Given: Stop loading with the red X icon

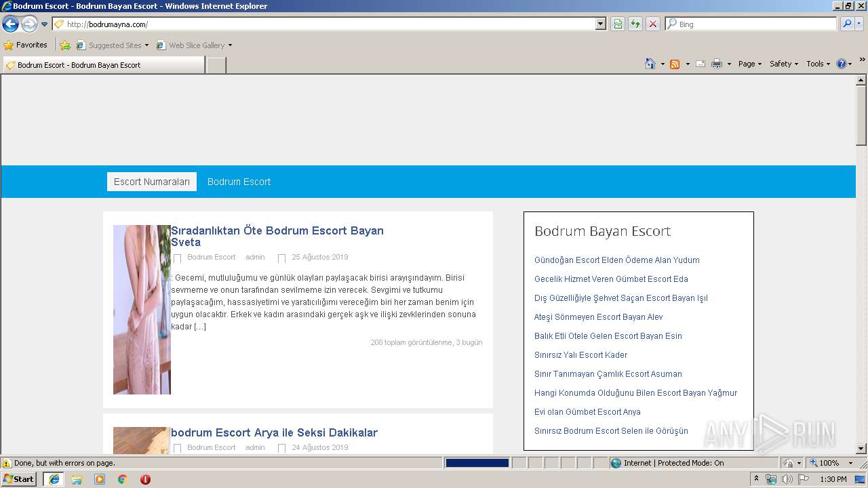Looking at the screenshot, I should pyautogui.click(x=653, y=24).
